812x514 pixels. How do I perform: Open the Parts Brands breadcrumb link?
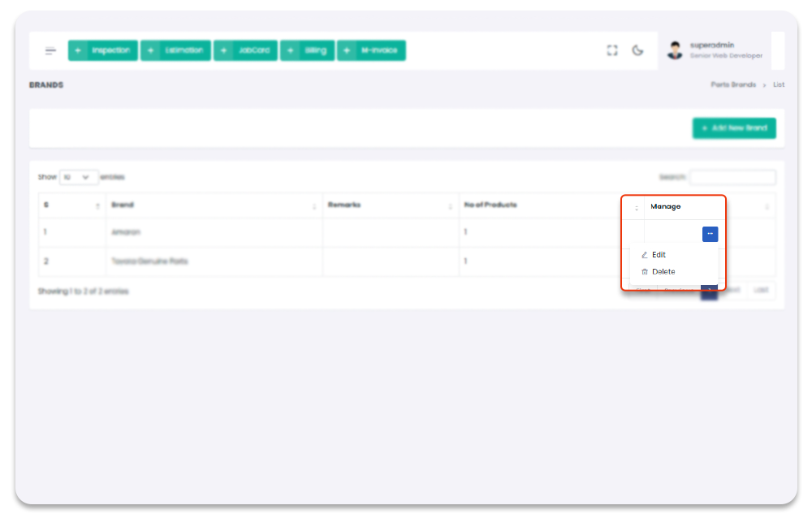732,85
